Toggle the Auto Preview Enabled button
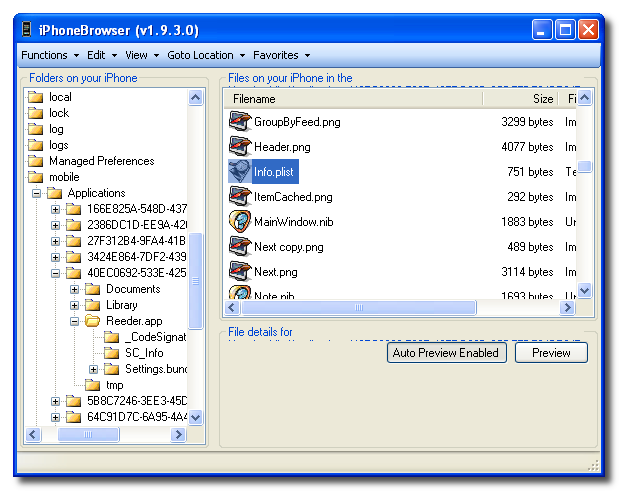 tap(446, 352)
